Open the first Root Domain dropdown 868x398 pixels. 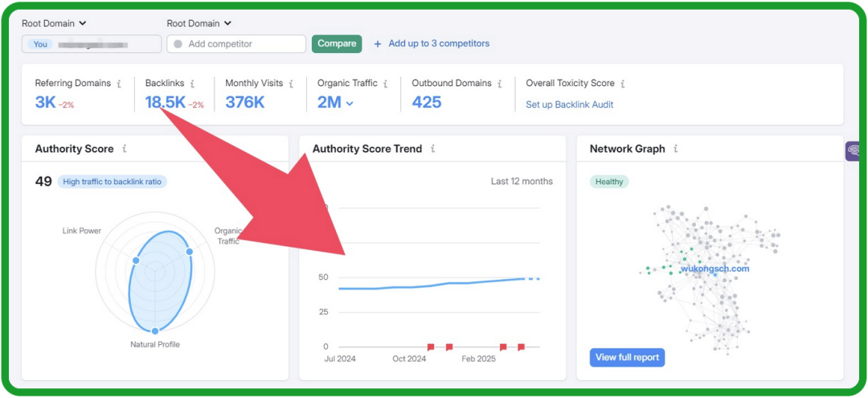[54, 23]
